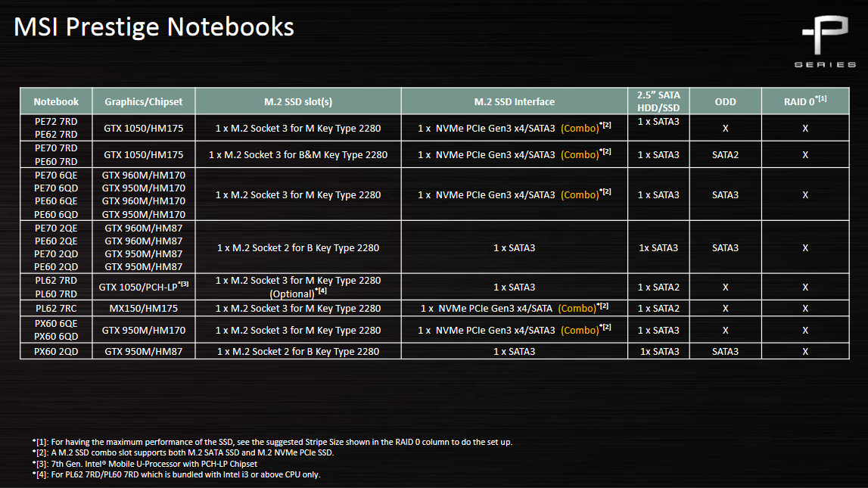Click M.2 Socket 2 cell in PE70 2QE row

point(298,248)
